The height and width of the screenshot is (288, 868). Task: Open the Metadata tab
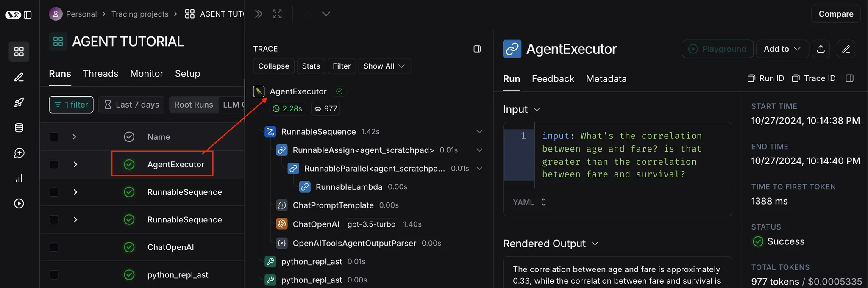[606, 79]
